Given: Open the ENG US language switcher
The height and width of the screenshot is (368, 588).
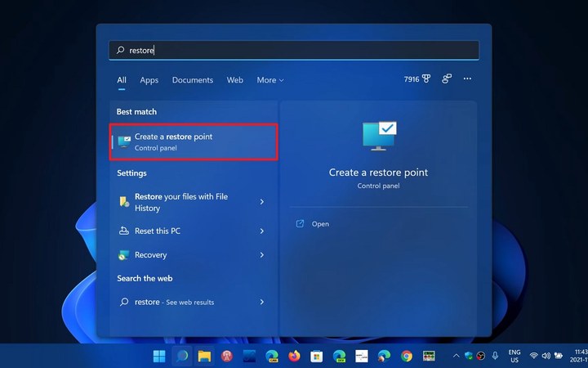Looking at the screenshot, I should click(x=514, y=356).
